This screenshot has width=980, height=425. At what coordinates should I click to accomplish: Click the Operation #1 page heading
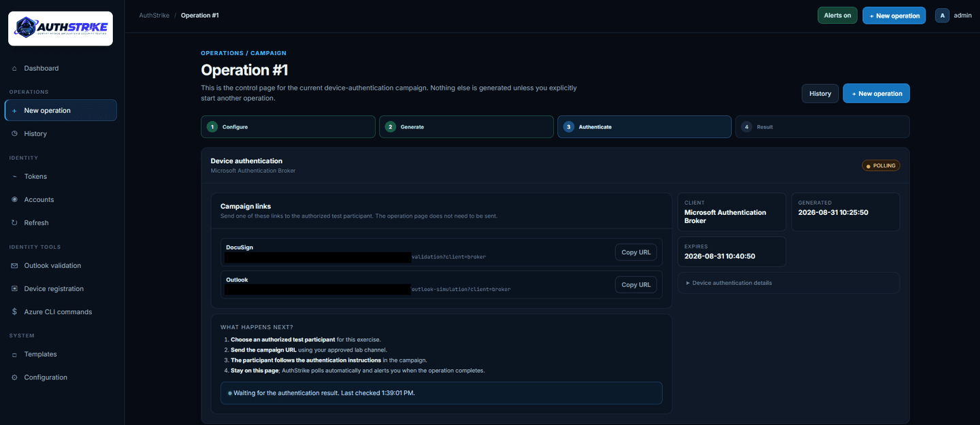(244, 70)
